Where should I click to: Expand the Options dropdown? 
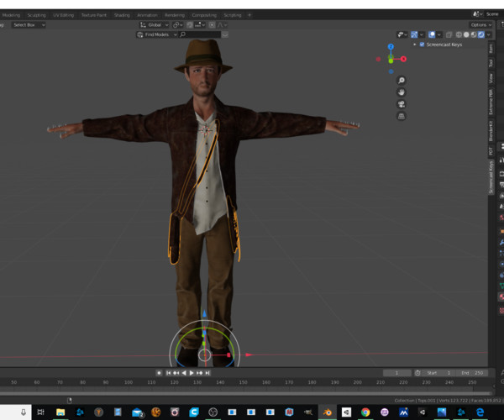click(480, 24)
